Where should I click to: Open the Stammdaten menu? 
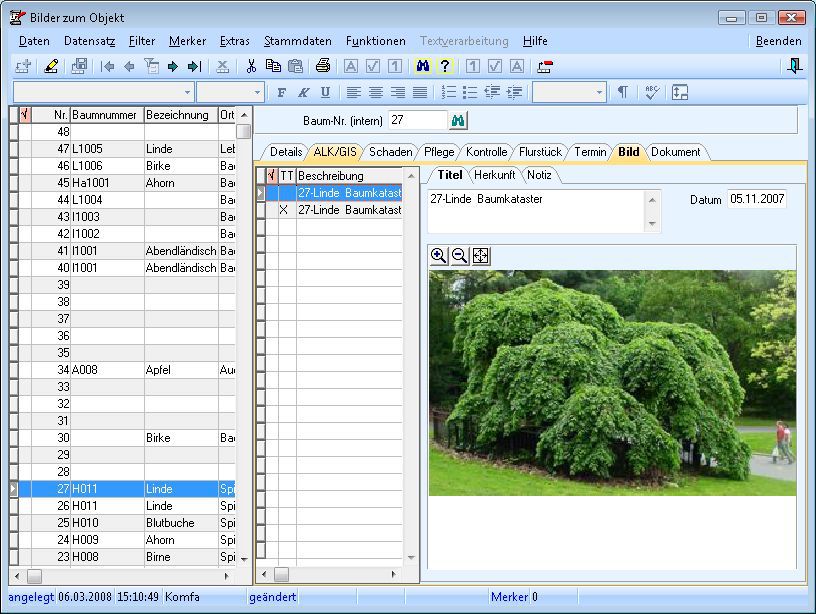(297, 41)
